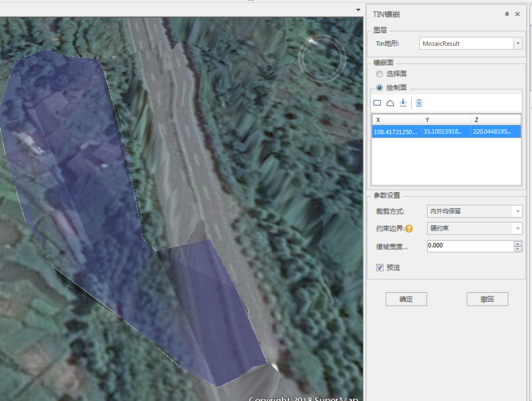
Task: Click the import region icon
Action: [x=403, y=103]
